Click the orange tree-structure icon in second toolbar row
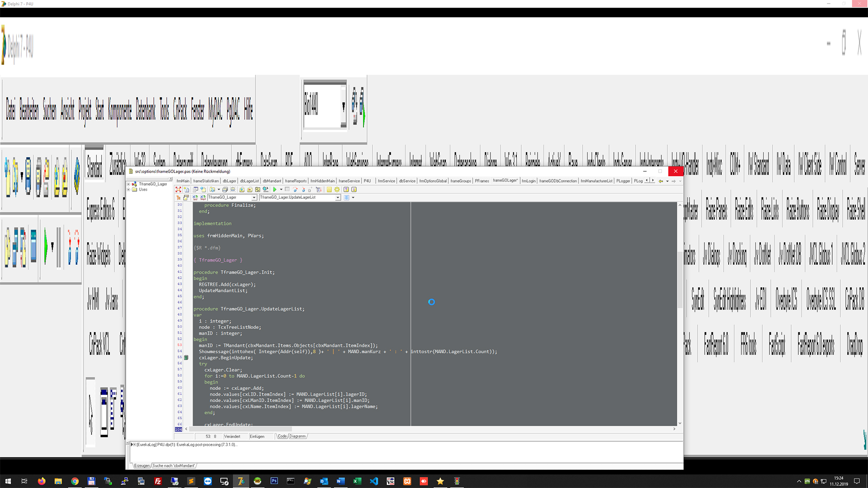Viewport: 868px width, 488px height. pyautogui.click(x=178, y=197)
